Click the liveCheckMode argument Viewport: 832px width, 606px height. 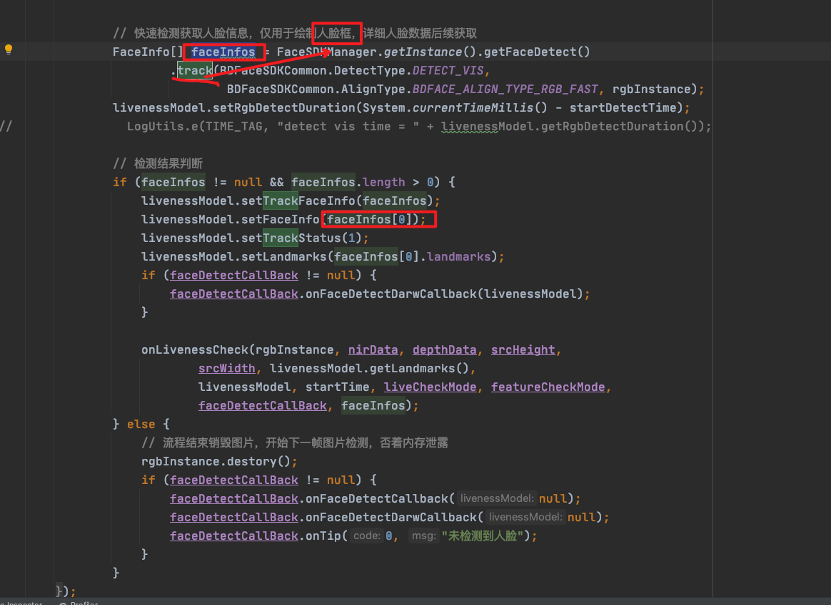pos(430,387)
